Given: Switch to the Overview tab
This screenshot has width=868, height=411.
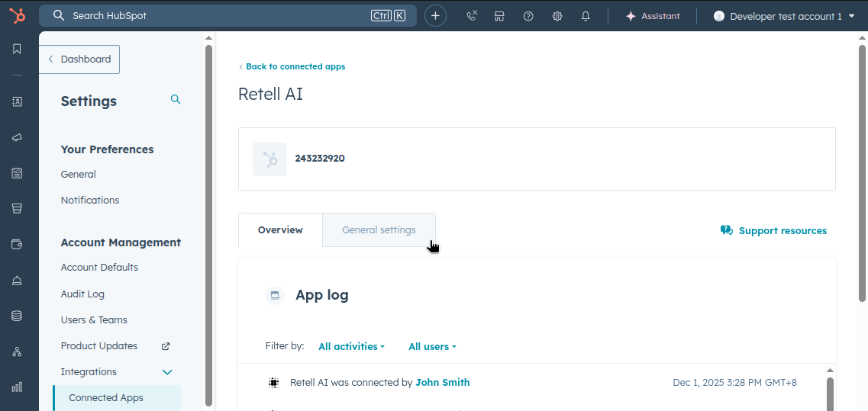Looking at the screenshot, I should coord(281,230).
